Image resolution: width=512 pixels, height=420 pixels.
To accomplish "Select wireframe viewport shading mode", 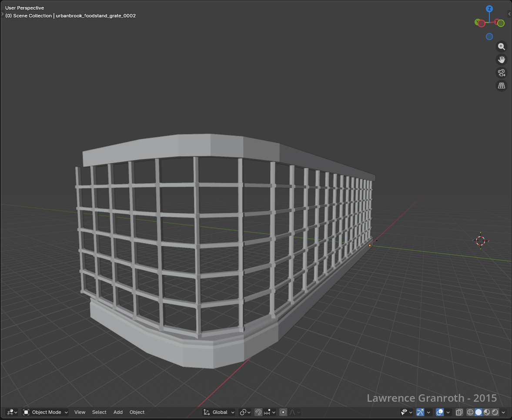I will coord(470,412).
